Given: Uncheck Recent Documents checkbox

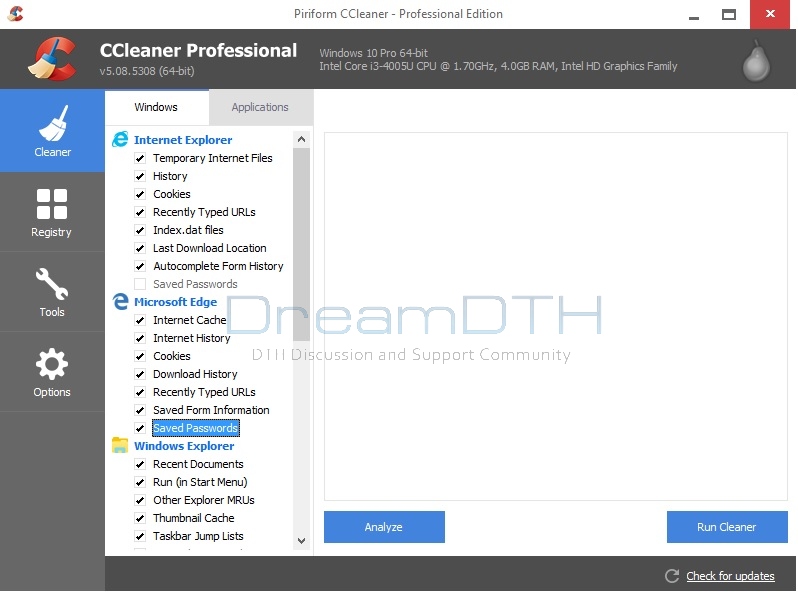Looking at the screenshot, I should coord(140,464).
